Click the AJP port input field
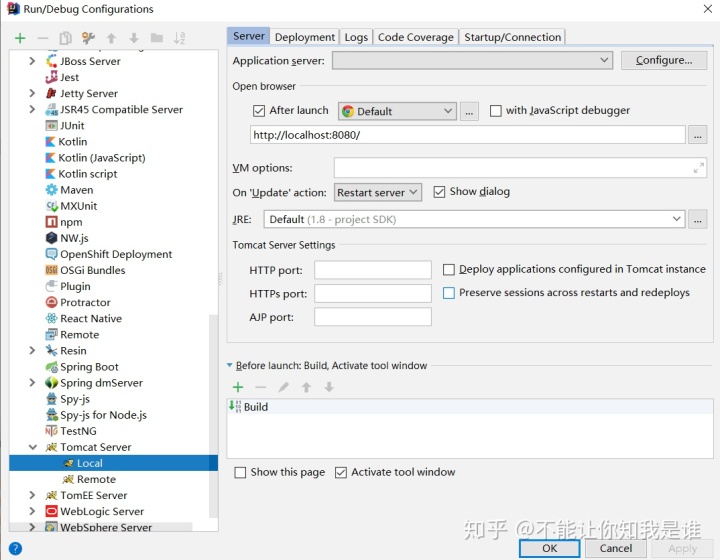This screenshot has height=560, width=720. [x=373, y=317]
